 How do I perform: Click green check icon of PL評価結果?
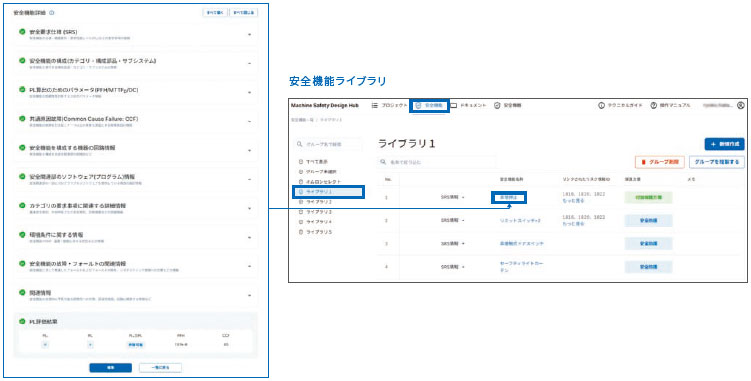coord(22,321)
